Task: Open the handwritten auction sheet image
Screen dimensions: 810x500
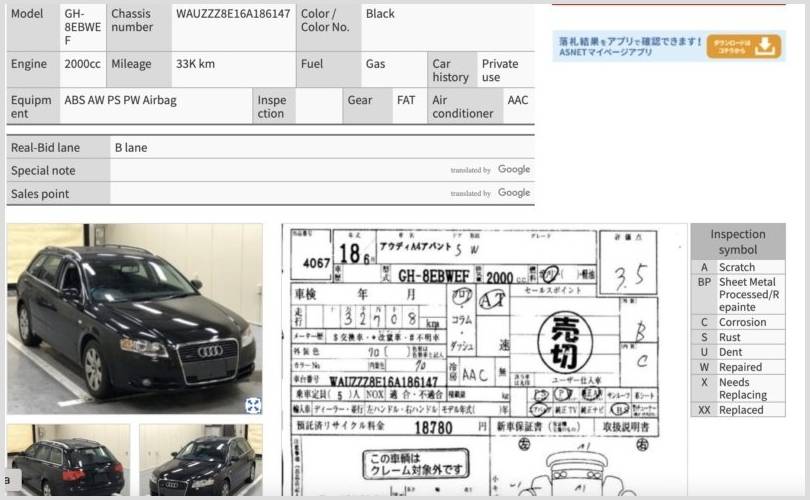Action: point(484,360)
